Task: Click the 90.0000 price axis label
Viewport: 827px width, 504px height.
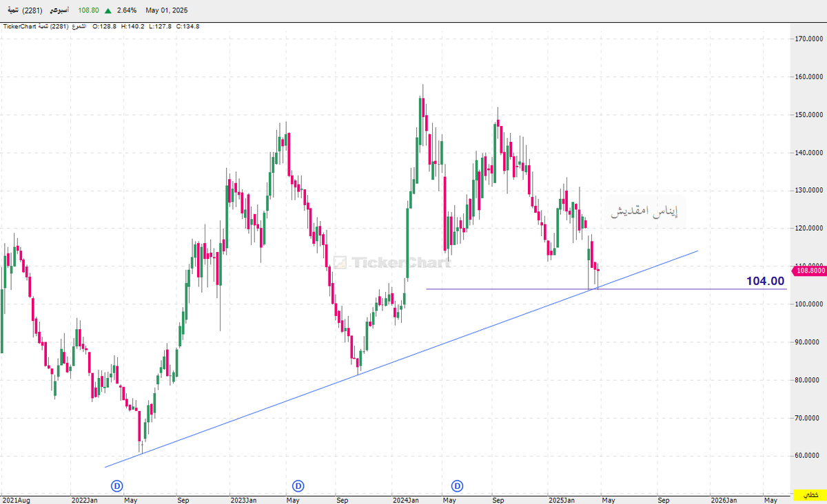Action: click(808, 342)
